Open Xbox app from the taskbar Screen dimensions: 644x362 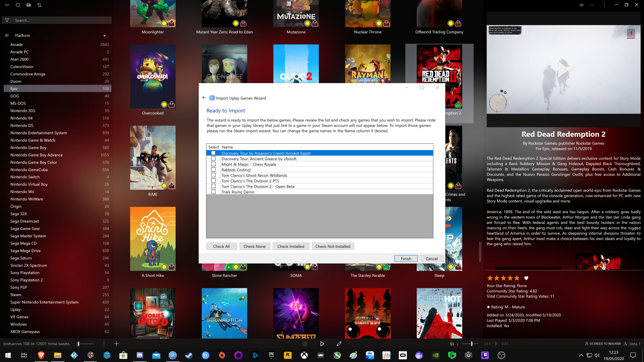(x=304, y=355)
